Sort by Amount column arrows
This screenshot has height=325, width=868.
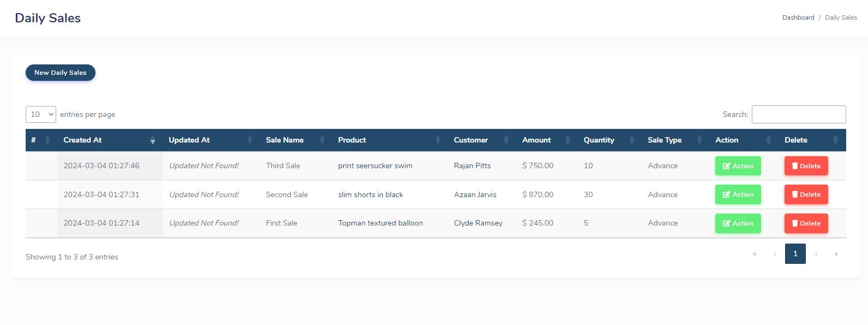[x=567, y=140]
